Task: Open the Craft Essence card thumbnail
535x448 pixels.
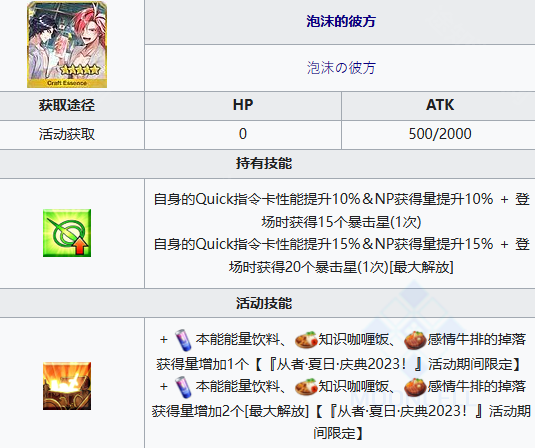Action: pyautogui.click(x=67, y=44)
